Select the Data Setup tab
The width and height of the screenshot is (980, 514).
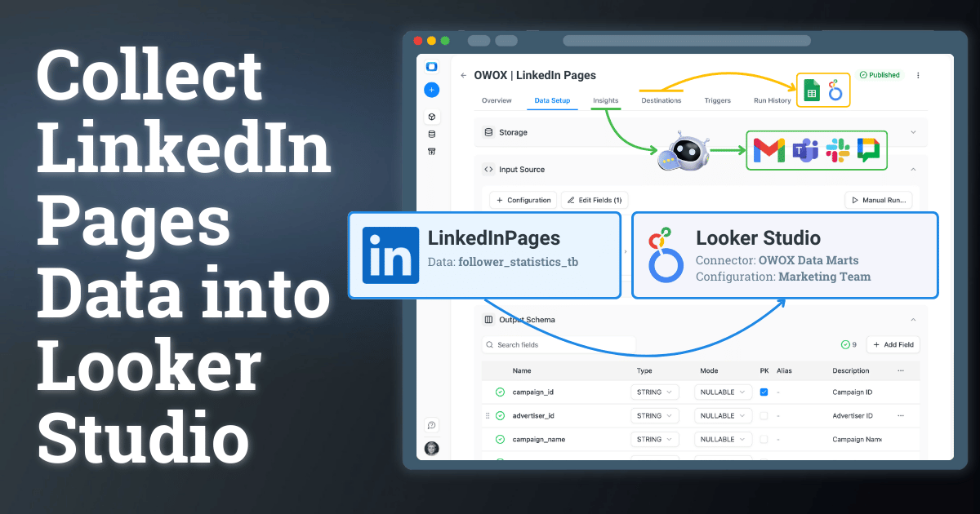coord(552,100)
